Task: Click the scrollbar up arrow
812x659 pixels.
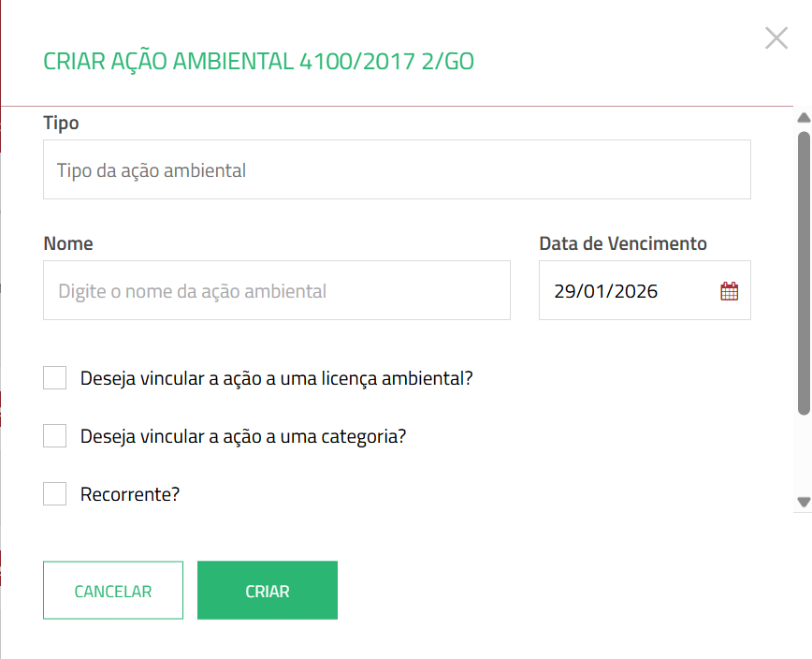Action: click(805, 116)
